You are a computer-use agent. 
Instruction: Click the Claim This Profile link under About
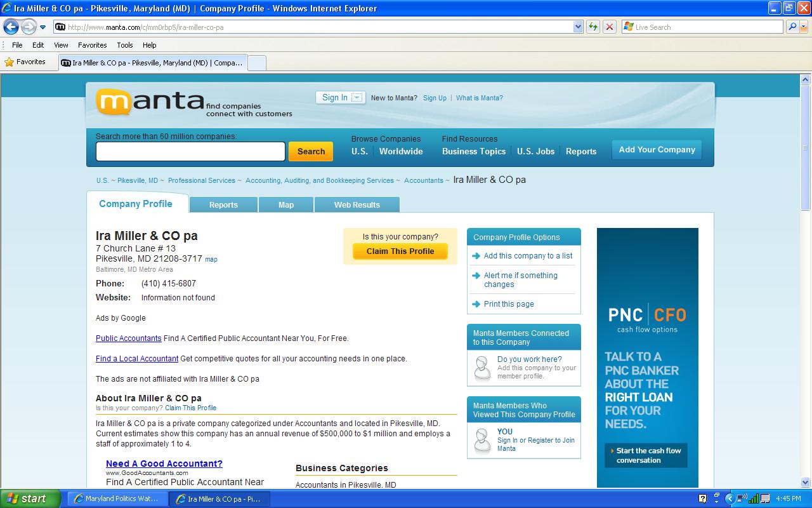click(191, 408)
